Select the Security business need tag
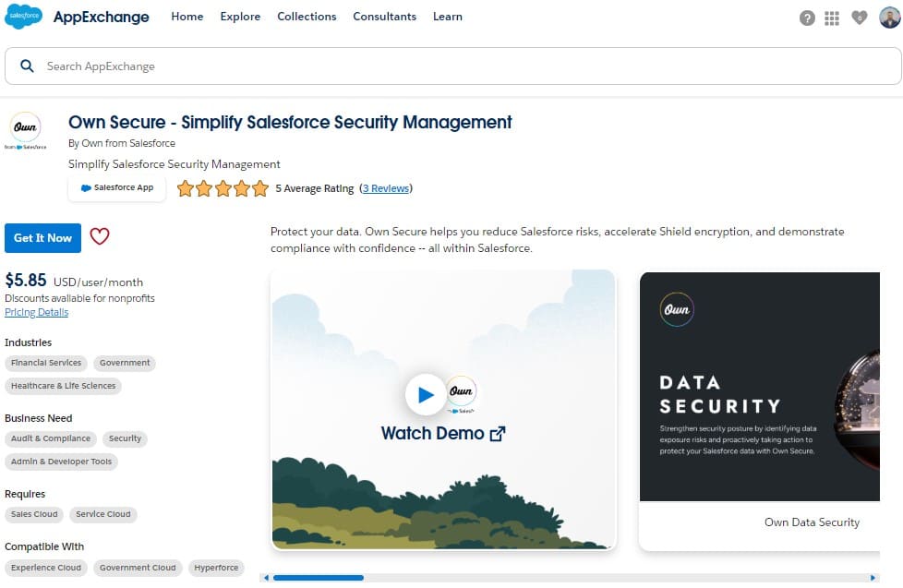Screen dimensions: 903x588 pyautogui.click(x=125, y=438)
